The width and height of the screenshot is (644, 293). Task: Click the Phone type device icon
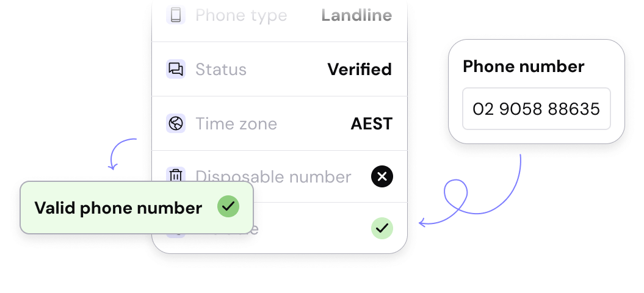(176, 15)
